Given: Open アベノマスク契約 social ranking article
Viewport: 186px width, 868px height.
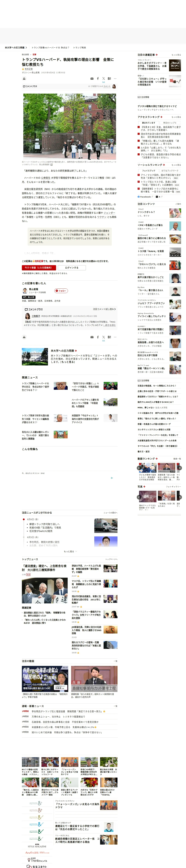Looking at the screenshot, I should tap(161, 176).
